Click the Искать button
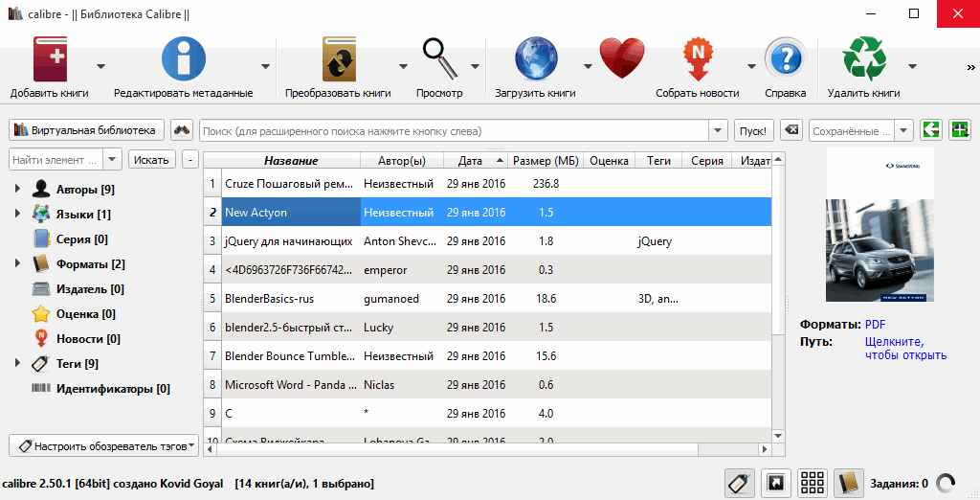The image size is (980, 500). [x=151, y=160]
